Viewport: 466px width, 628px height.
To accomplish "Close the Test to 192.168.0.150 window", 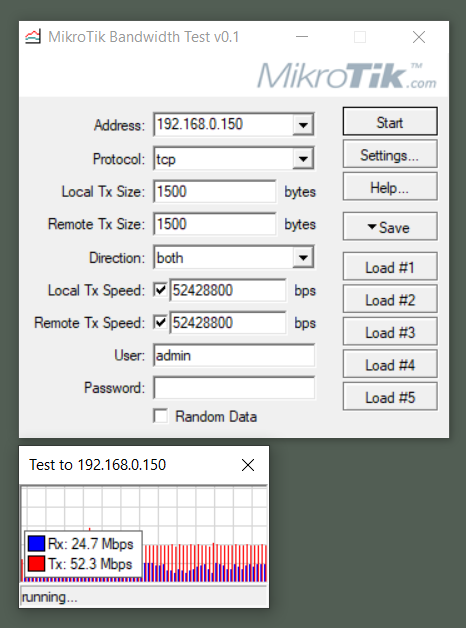I will click(248, 465).
